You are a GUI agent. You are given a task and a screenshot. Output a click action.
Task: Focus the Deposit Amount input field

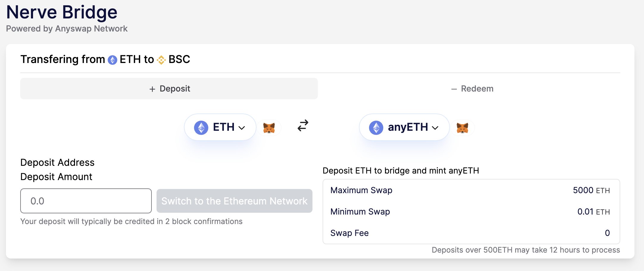tap(86, 201)
